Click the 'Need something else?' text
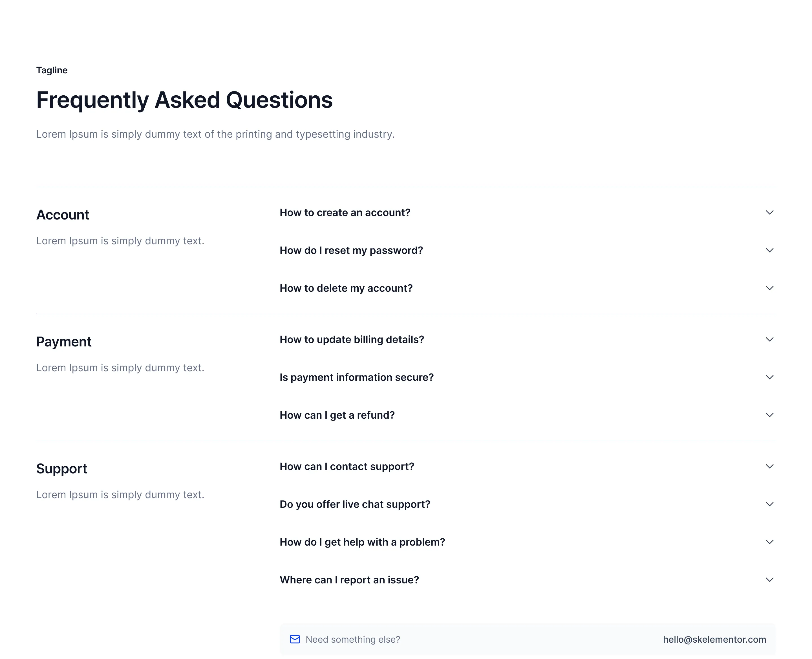Image resolution: width=812 pixels, height=659 pixels. [x=353, y=640]
